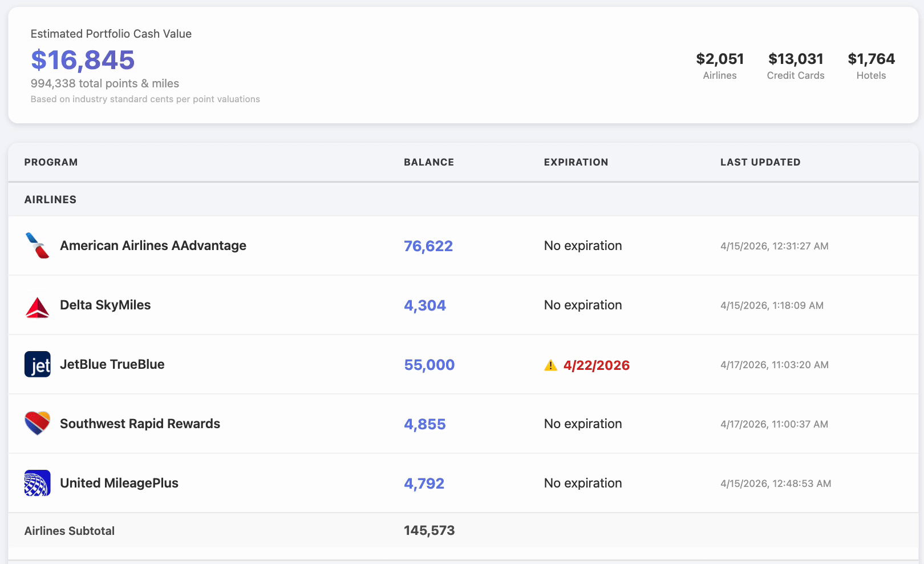This screenshot has width=924, height=564.
Task: Click Southwest Rapid Rewards 'No expiration' cell
Action: [x=583, y=424]
